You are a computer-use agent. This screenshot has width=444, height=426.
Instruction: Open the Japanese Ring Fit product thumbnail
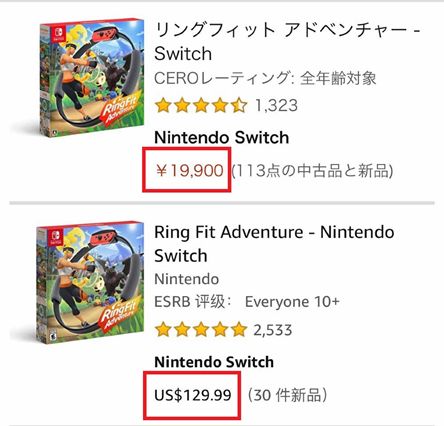tap(93, 77)
